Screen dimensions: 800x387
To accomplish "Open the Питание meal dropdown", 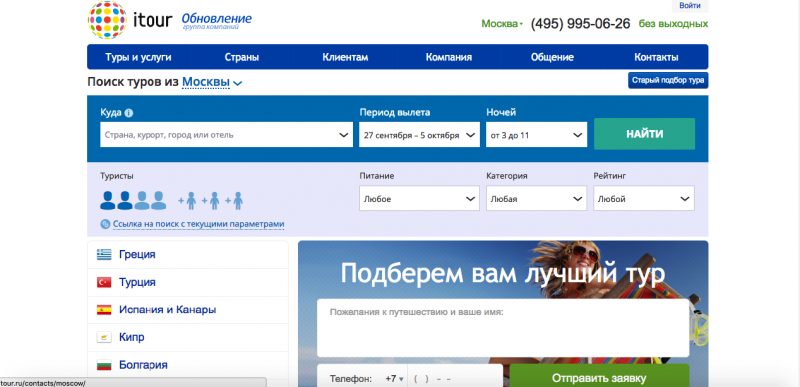I will 419,198.
